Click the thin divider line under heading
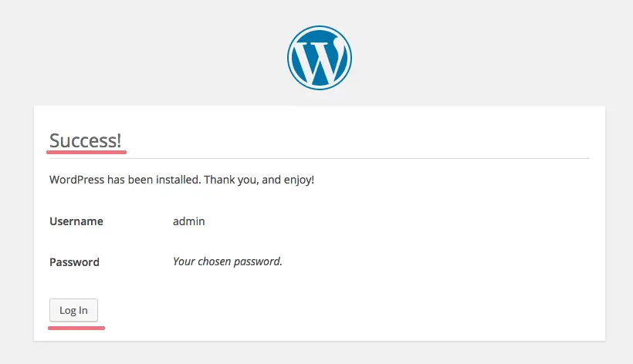The height and width of the screenshot is (364, 633). 320,158
